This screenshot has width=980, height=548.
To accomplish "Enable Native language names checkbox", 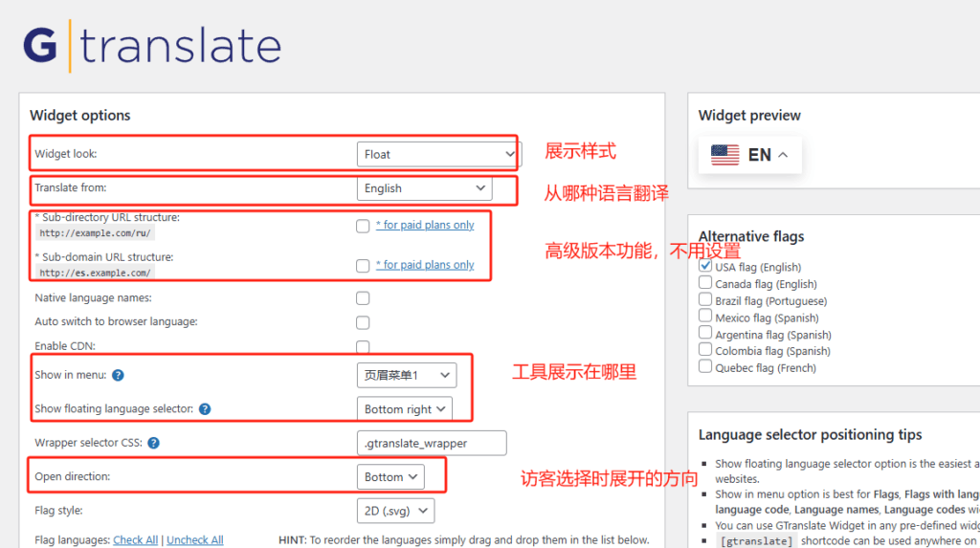I will pos(363,298).
